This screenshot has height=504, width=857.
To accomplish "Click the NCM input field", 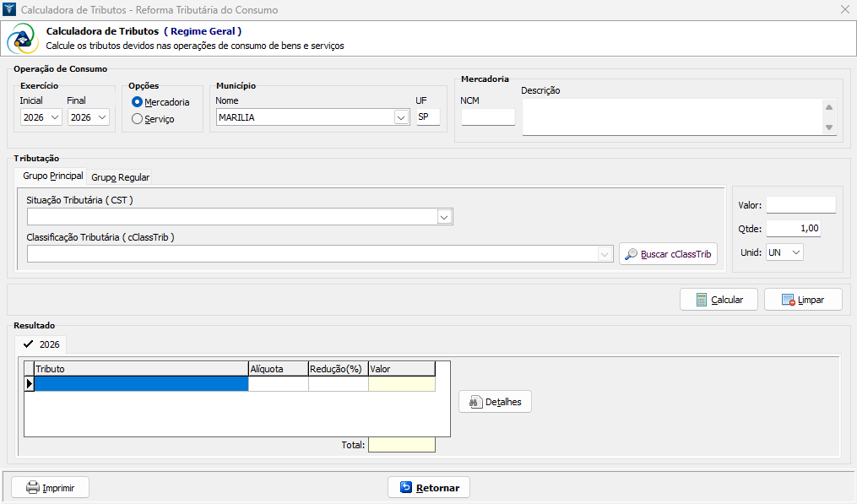I will tap(488, 117).
